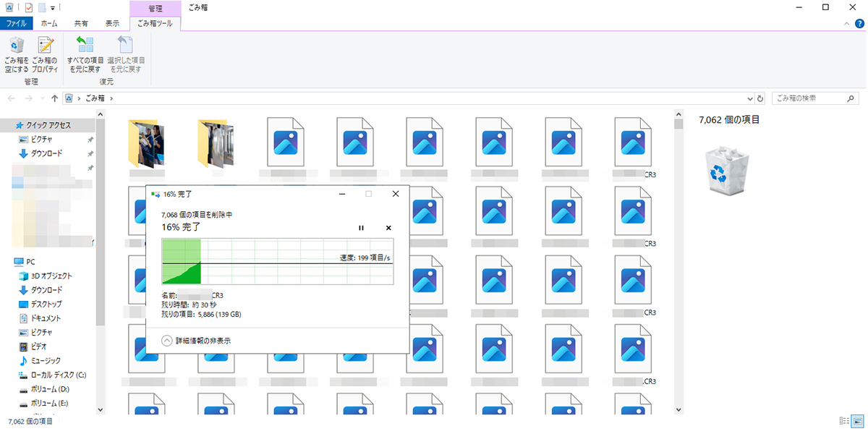Switch to details view in status bar
868x434 pixels.
pos(843,421)
